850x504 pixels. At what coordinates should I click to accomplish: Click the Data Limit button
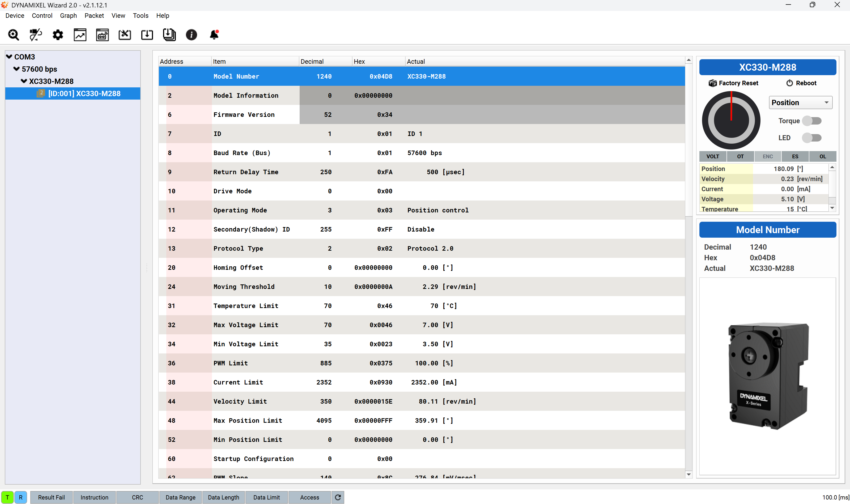click(x=266, y=497)
